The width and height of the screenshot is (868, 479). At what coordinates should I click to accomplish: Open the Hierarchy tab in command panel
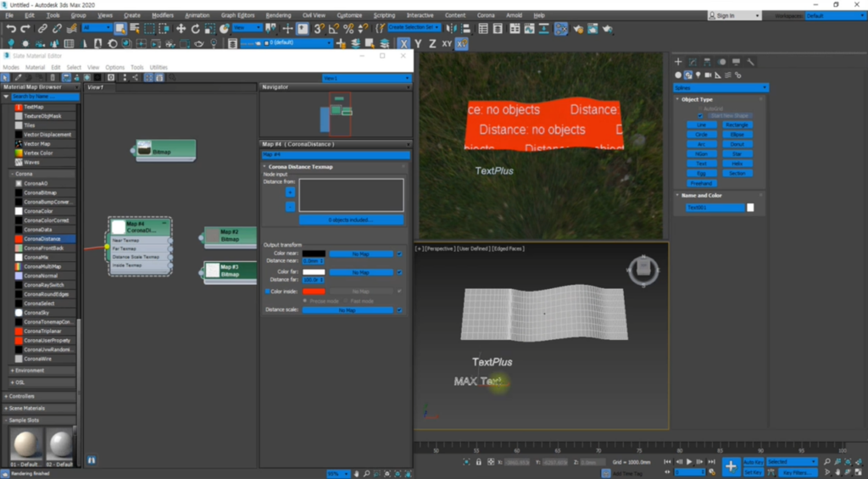click(707, 62)
